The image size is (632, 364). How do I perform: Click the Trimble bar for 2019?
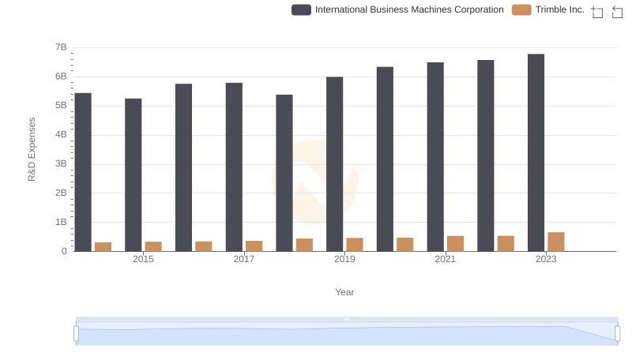point(355,245)
